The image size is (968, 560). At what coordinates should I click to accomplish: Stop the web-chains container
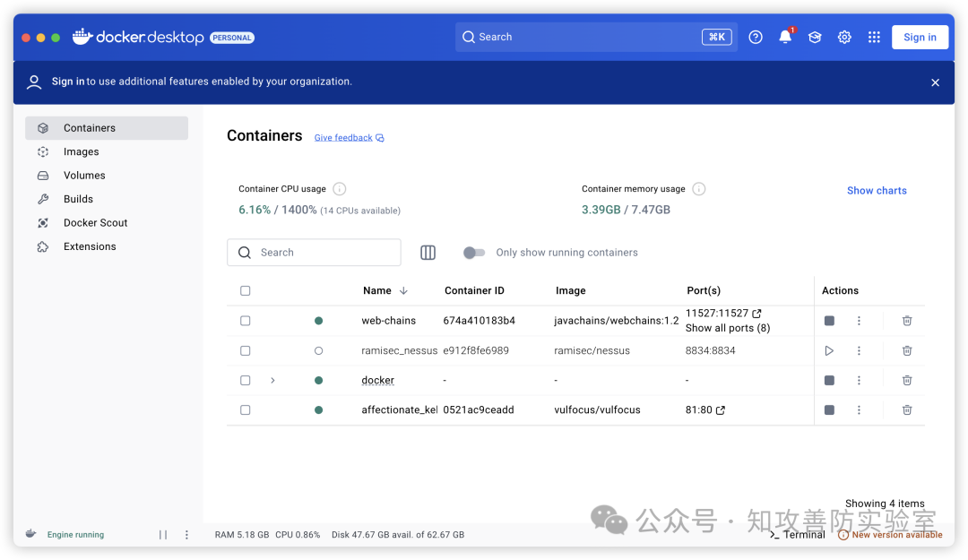pos(829,321)
